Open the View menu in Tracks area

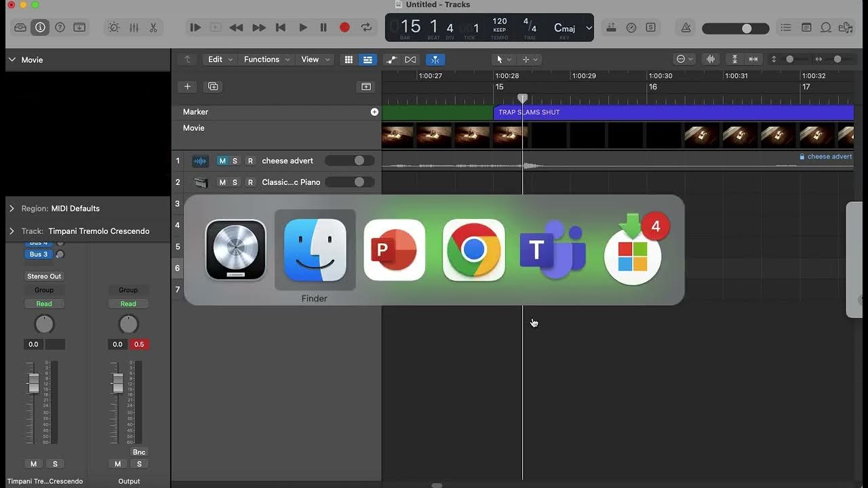[315, 60]
